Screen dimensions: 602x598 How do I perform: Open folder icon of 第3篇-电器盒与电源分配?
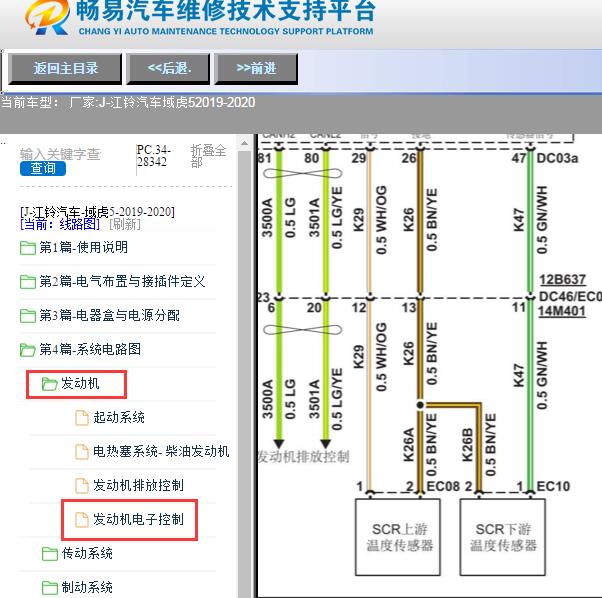(28, 316)
